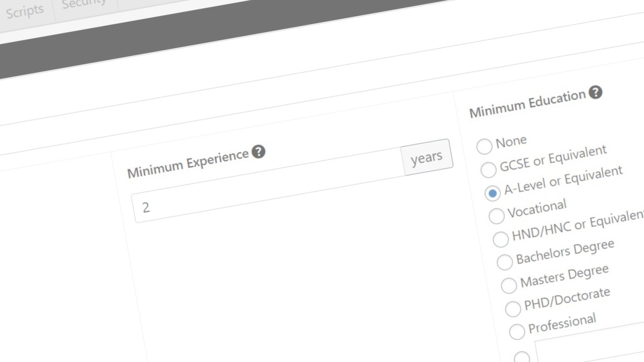
Task: Open Minimum Education help icon
Action: (x=595, y=93)
